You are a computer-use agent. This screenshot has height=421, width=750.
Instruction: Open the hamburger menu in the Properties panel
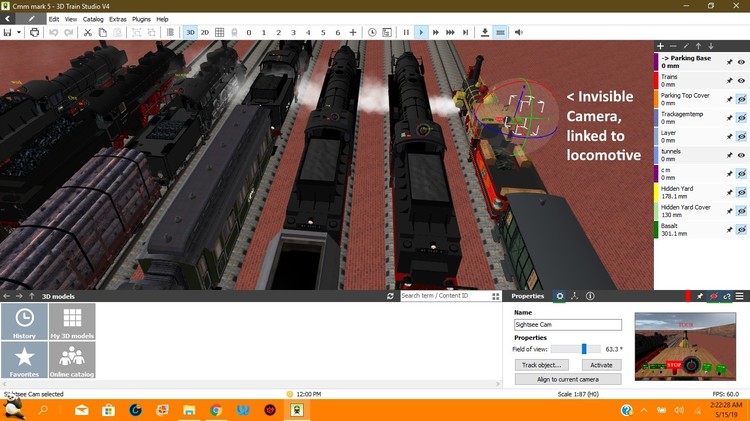pos(740,297)
